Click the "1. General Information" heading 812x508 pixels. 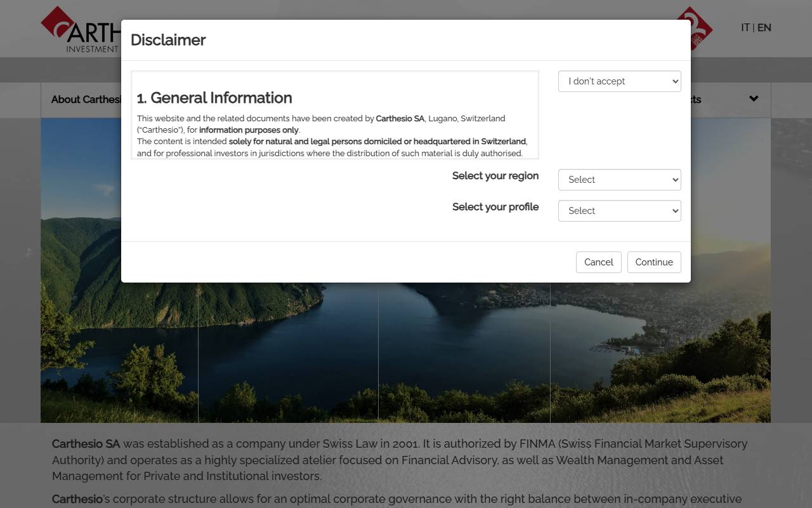[x=214, y=98]
